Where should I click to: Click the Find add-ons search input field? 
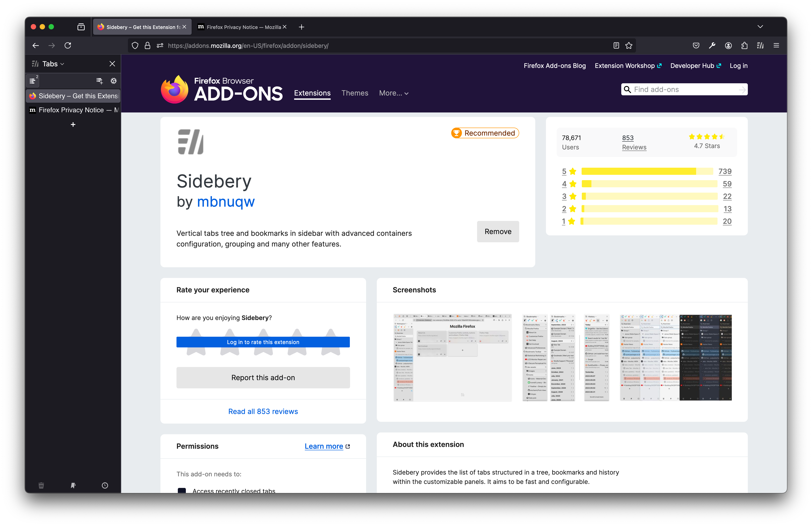pyautogui.click(x=685, y=89)
